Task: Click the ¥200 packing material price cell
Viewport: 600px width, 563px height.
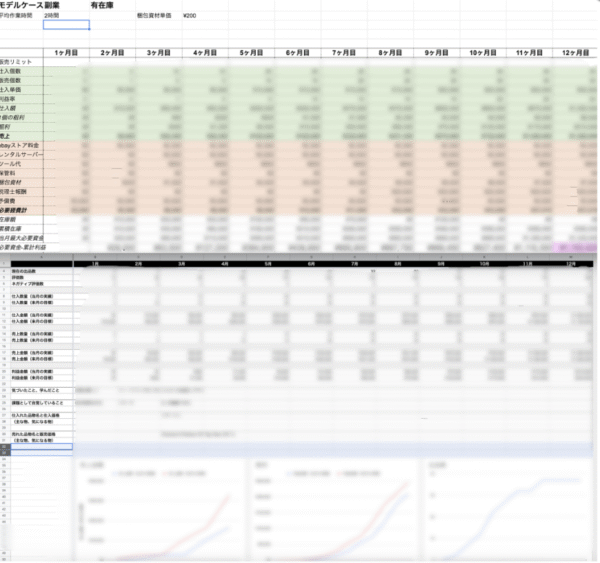Action: click(x=190, y=16)
